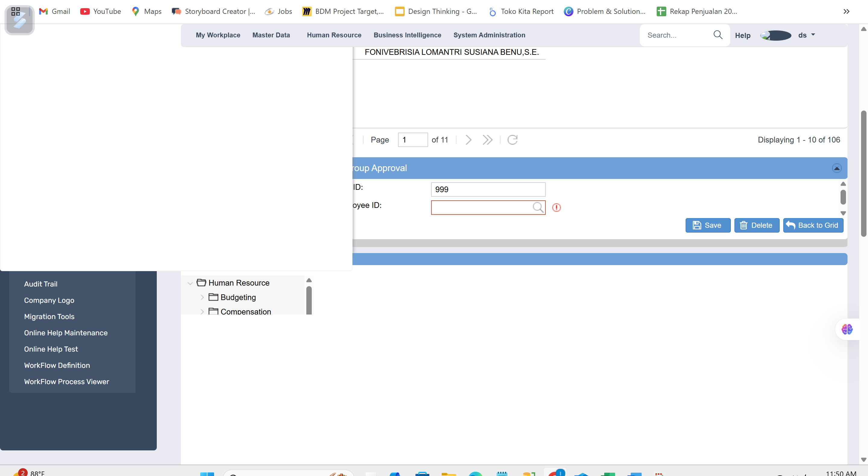Expand the Budgeting tree folder

202,297
